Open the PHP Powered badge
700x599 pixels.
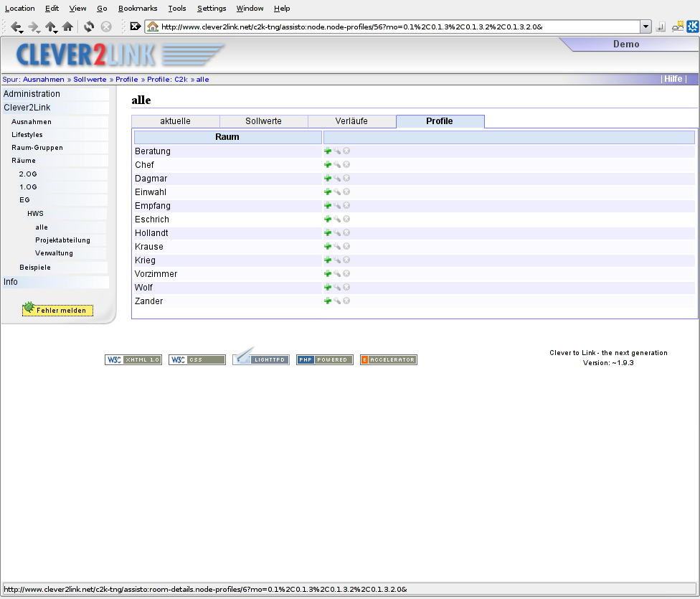[x=325, y=359]
